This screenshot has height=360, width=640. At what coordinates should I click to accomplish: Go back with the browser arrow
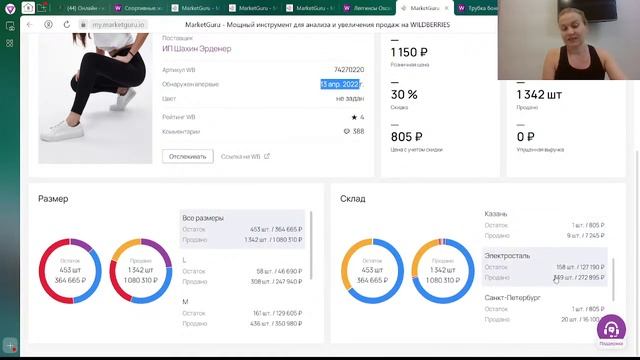(x=29, y=24)
